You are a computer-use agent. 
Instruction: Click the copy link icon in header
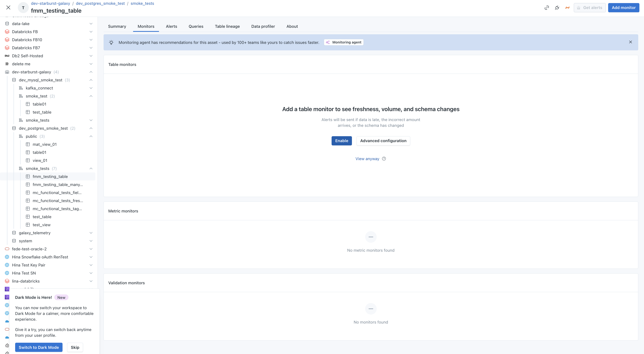click(547, 8)
